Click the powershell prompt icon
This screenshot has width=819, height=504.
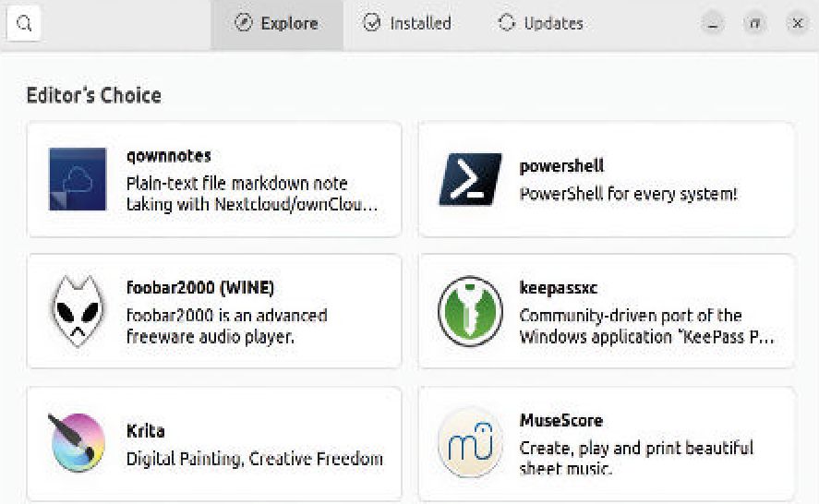pyautogui.click(x=470, y=179)
